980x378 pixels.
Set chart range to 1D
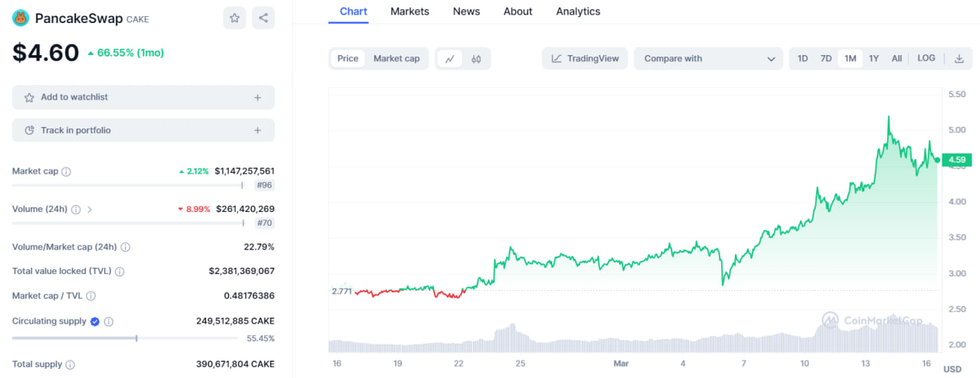point(802,58)
